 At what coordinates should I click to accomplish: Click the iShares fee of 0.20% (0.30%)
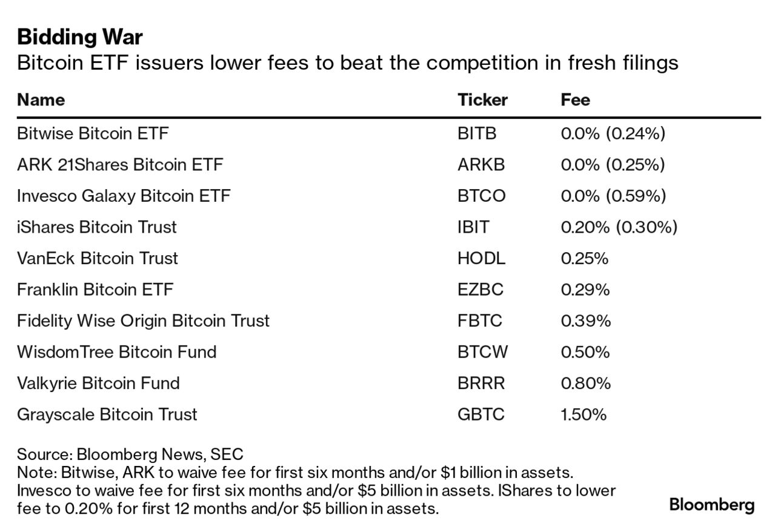pyautogui.click(x=619, y=227)
